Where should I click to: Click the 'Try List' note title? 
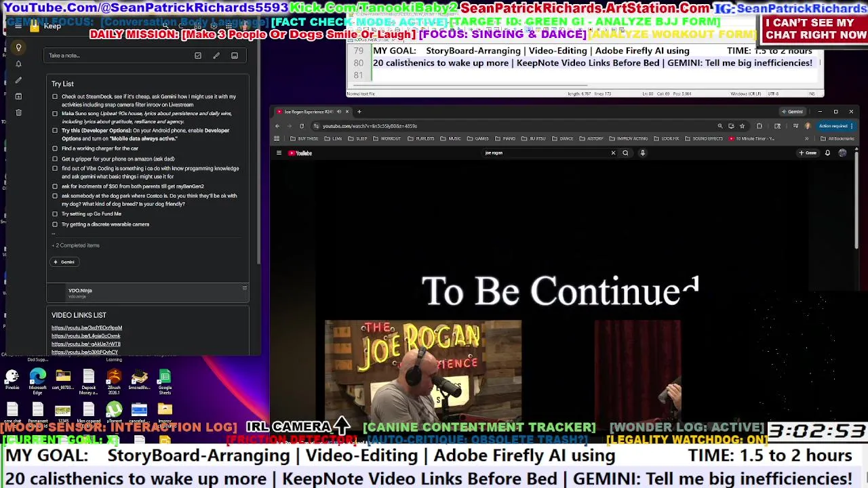tap(62, 84)
